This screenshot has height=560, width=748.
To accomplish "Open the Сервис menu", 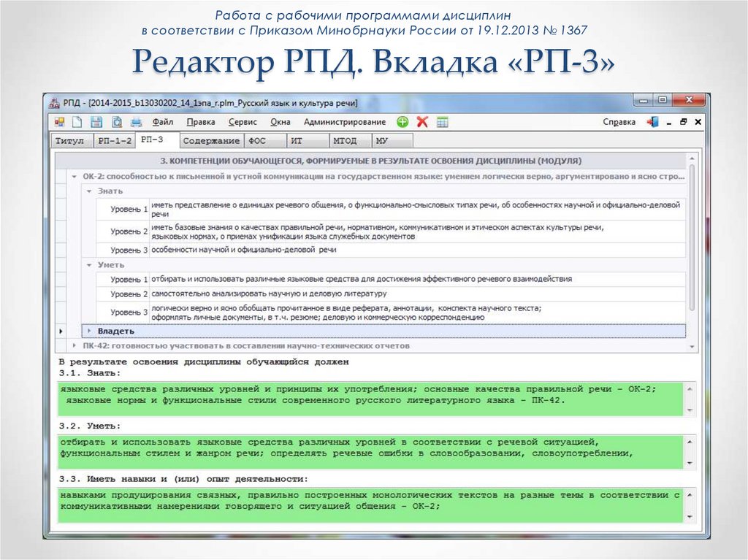I will pos(245,122).
